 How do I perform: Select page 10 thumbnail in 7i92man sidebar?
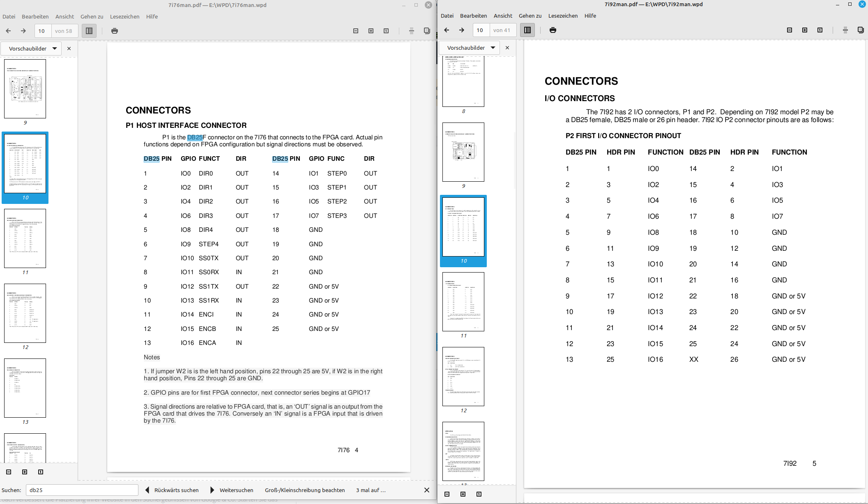(463, 227)
